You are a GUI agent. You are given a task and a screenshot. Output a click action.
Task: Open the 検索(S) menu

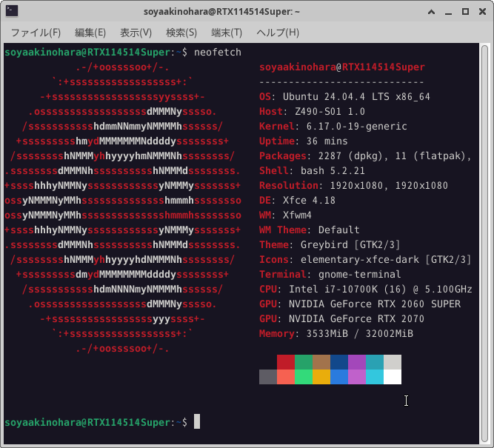[181, 33]
